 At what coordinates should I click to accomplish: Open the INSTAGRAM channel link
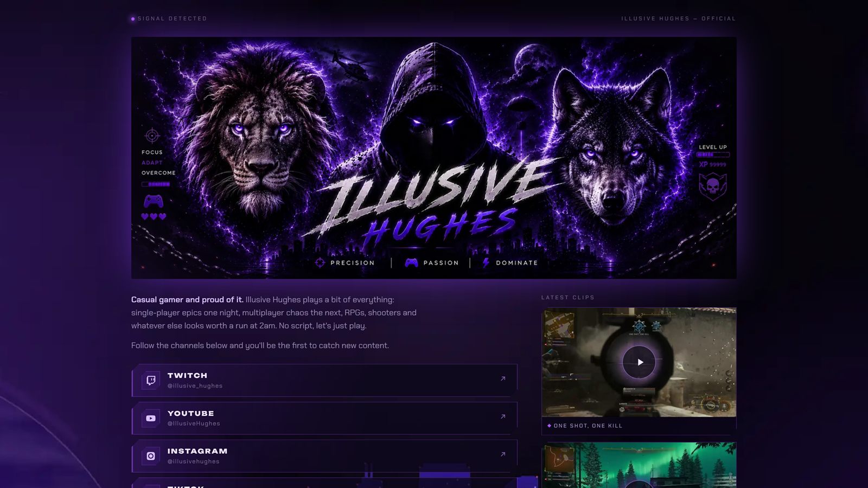coord(324,456)
